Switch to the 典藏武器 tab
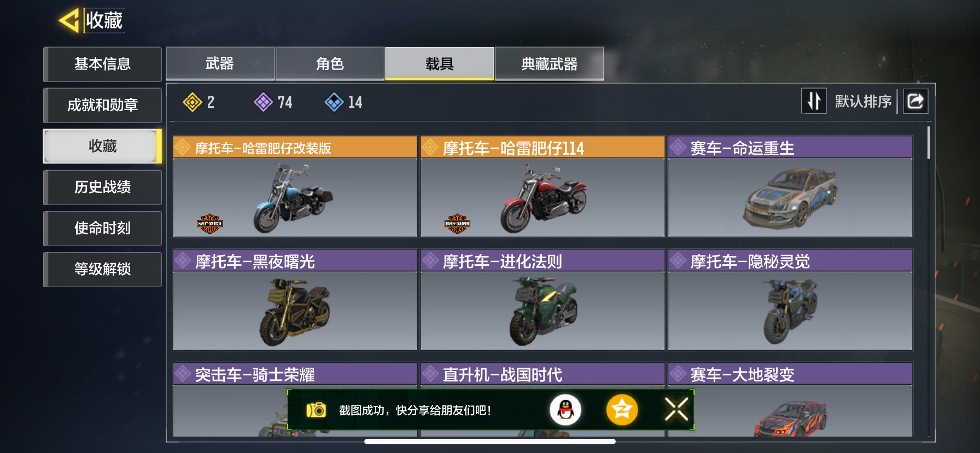Image resolution: width=980 pixels, height=453 pixels. (549, 64)
